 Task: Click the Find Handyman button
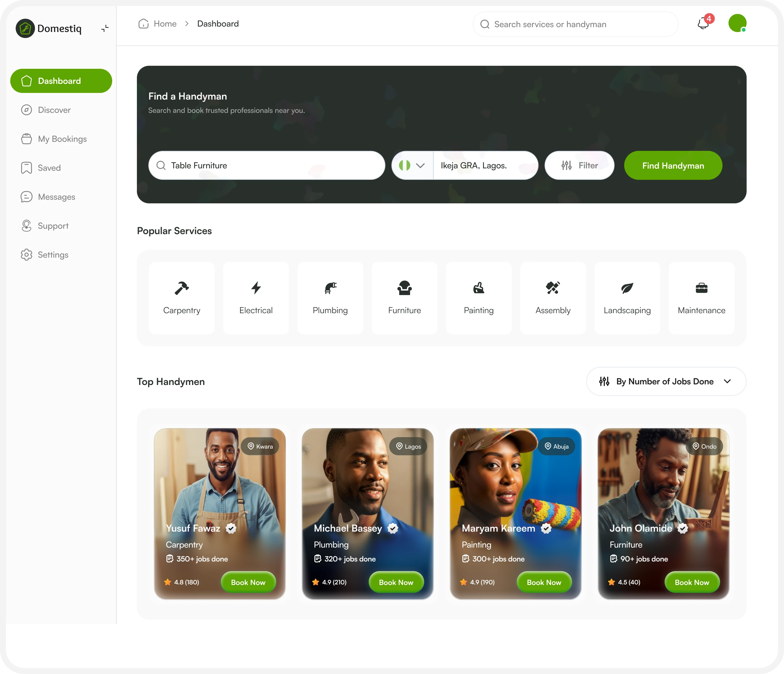point(673,165)
